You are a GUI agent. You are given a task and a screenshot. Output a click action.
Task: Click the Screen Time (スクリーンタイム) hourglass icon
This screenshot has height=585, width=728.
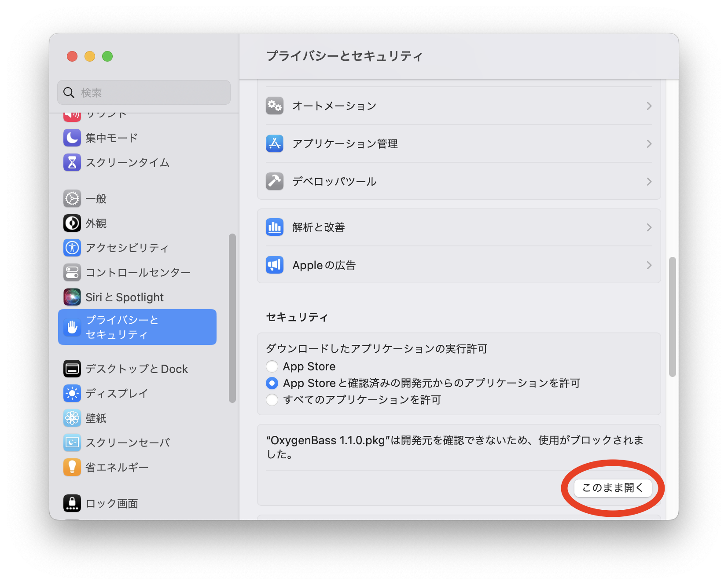click(x=72, y=162)
